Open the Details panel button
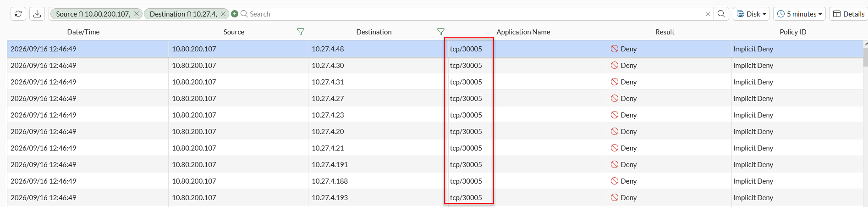The image size is (868, 207). click(848, 14)
